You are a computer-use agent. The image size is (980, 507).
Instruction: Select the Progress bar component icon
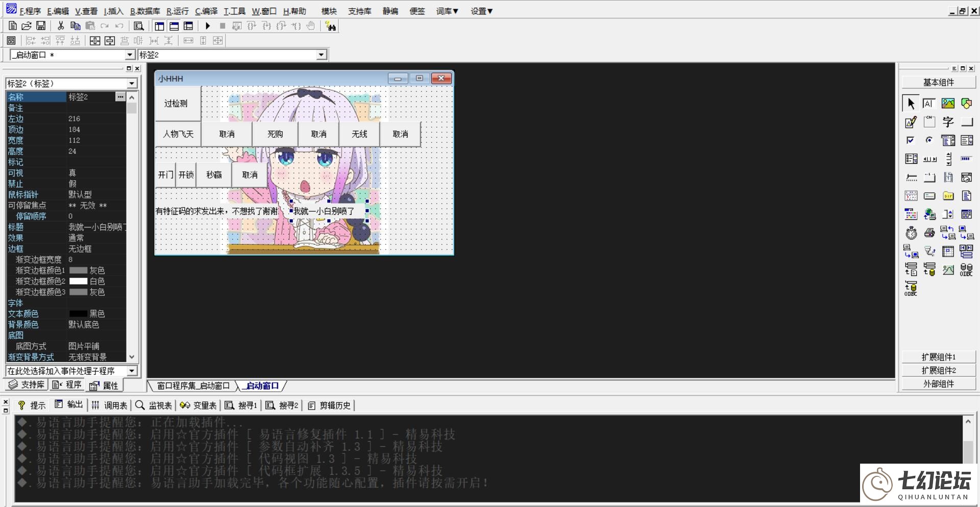(x=966, y=159)
